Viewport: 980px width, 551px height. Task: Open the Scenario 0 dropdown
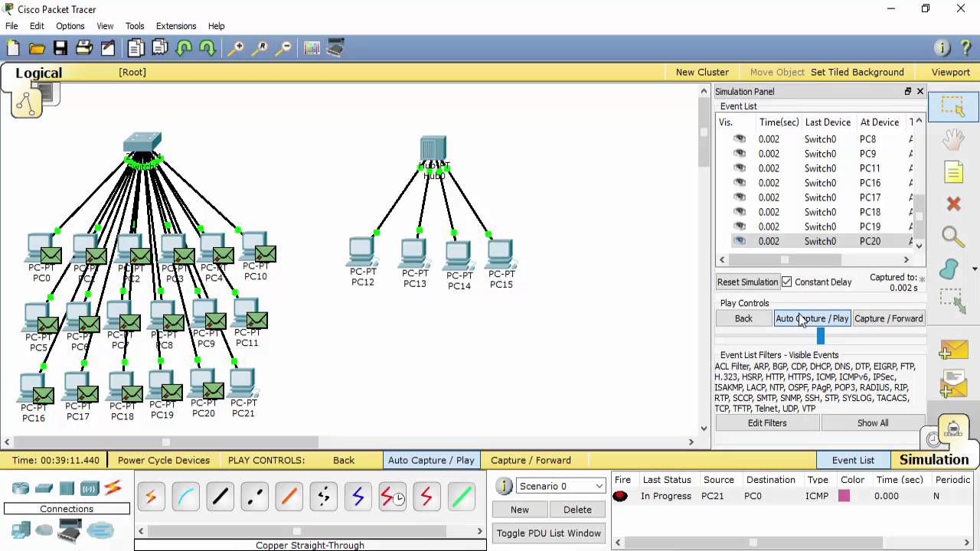tap(561, 486)
